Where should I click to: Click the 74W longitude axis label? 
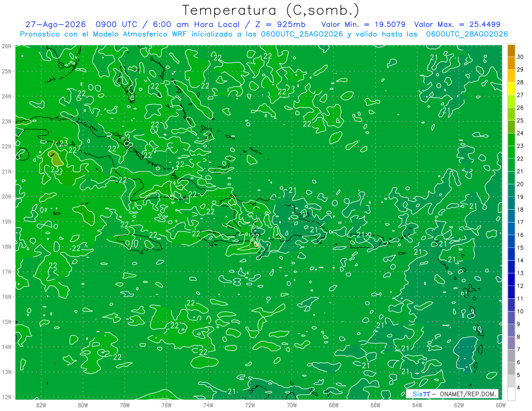pos(208,405)
